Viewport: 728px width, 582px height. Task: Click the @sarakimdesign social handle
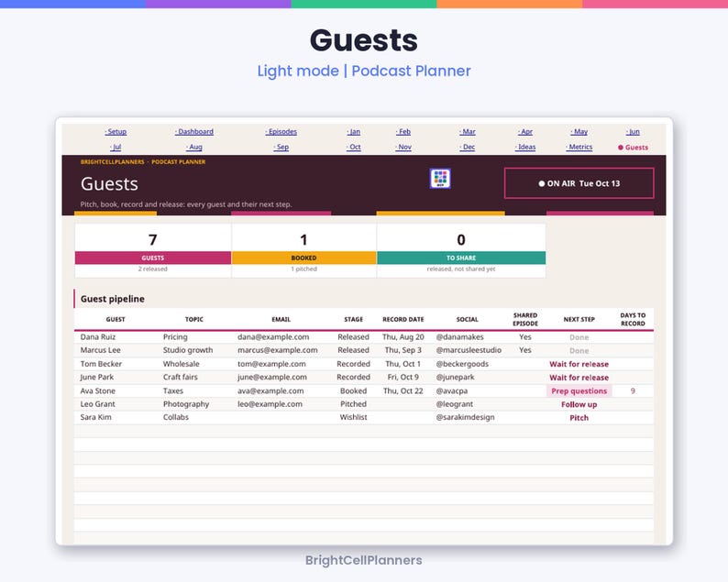(465, 417)
